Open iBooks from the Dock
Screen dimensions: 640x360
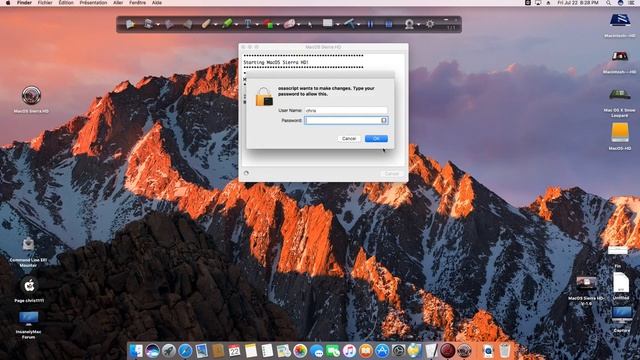coord(365,351)
